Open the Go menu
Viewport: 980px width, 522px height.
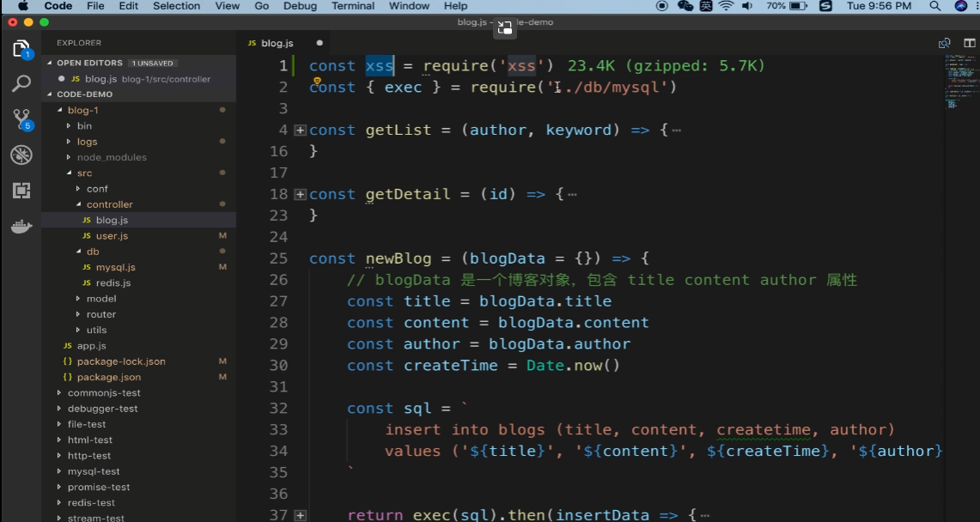click(x=261, y=6)
